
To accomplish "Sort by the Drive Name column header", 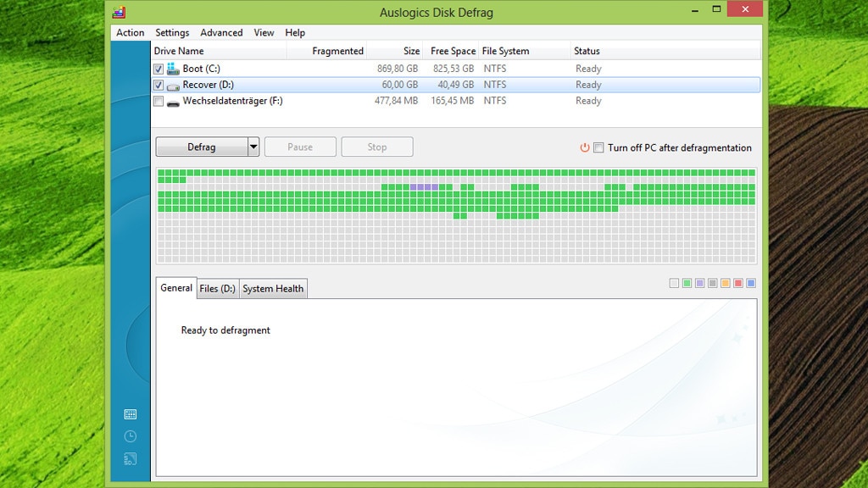I will [219, 51].
